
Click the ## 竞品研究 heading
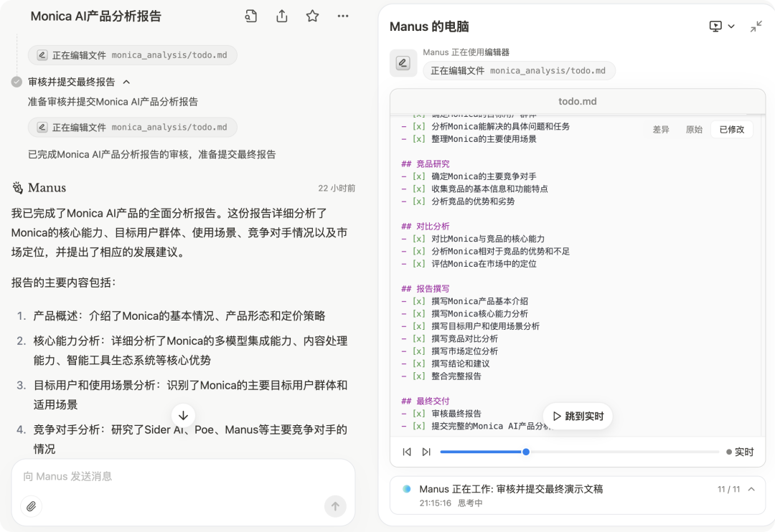(425, 164)
